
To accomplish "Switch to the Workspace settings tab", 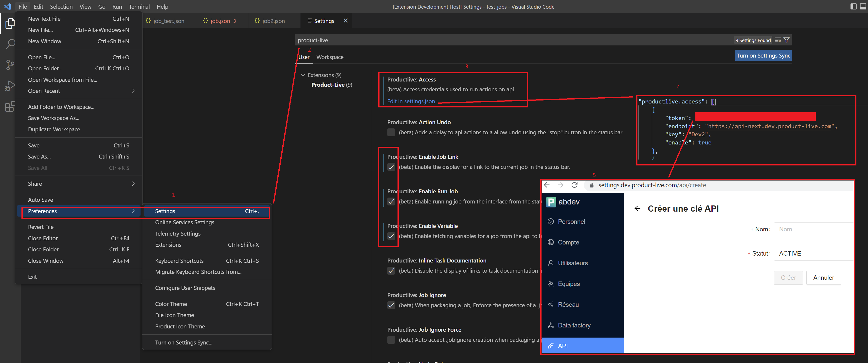I will (x=329, y=57).
